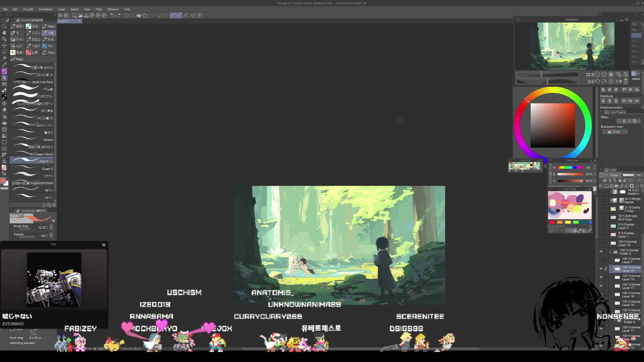Adjust brush Opacity stepper arrows

click(x=47, y=236)
